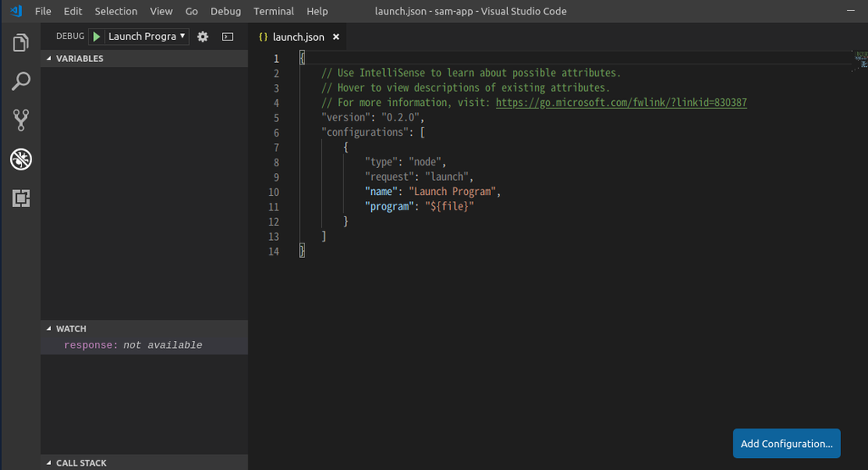Click the "node" value text
The height and width of the screenshot is (470, 868).
[425, 162]
